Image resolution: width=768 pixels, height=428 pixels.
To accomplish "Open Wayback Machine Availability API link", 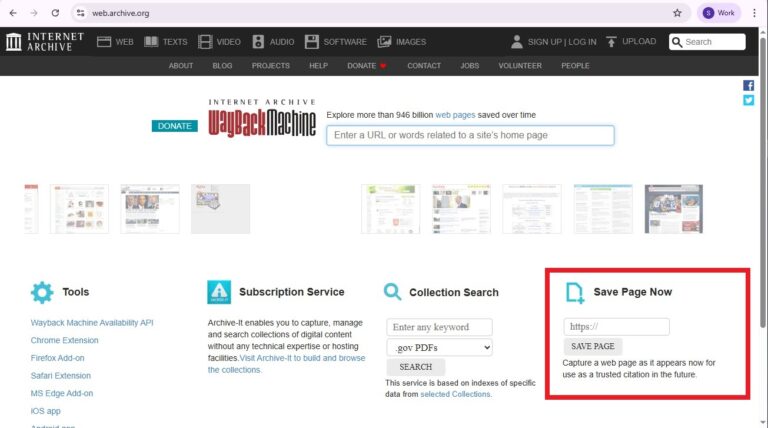I will [92, 323].
